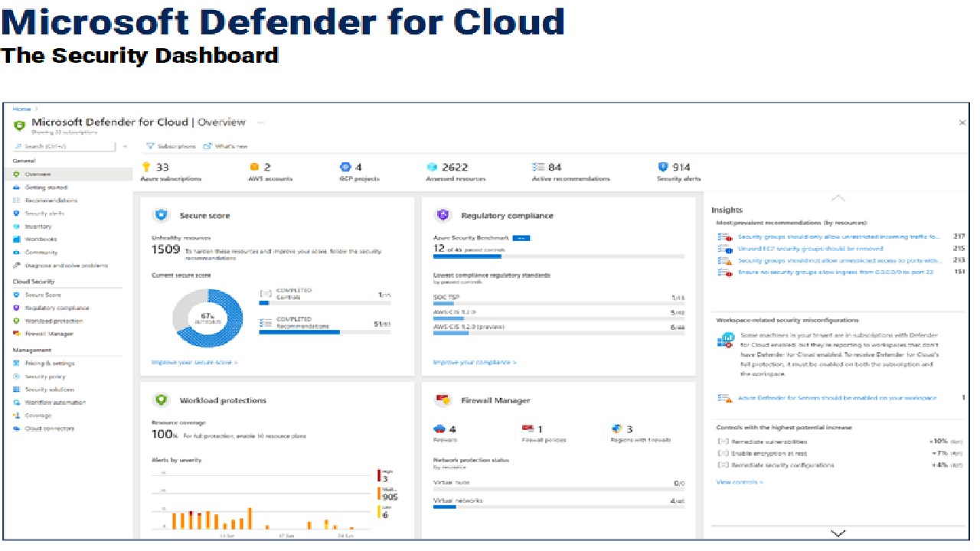Click the up chevron above Insights panel
The height and width of the screenshot is (551, 980).
click(x=838, y=198)
